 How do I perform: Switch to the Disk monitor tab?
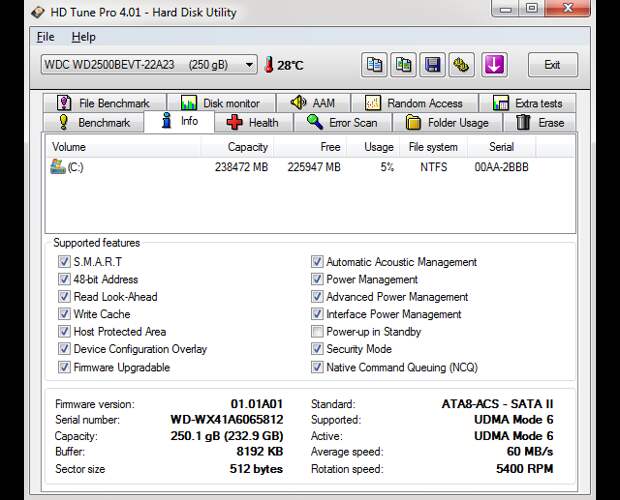pos(221,103)
